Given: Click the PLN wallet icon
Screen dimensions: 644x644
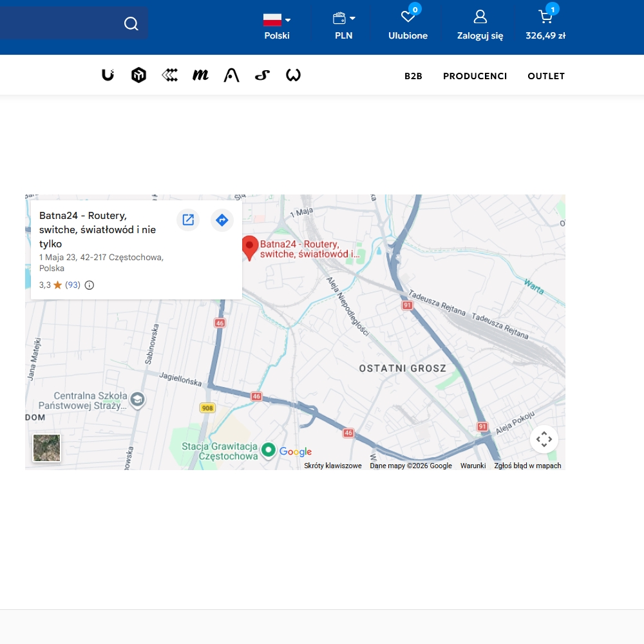Looking at the screenshot, I should click(x=339, y=19).
